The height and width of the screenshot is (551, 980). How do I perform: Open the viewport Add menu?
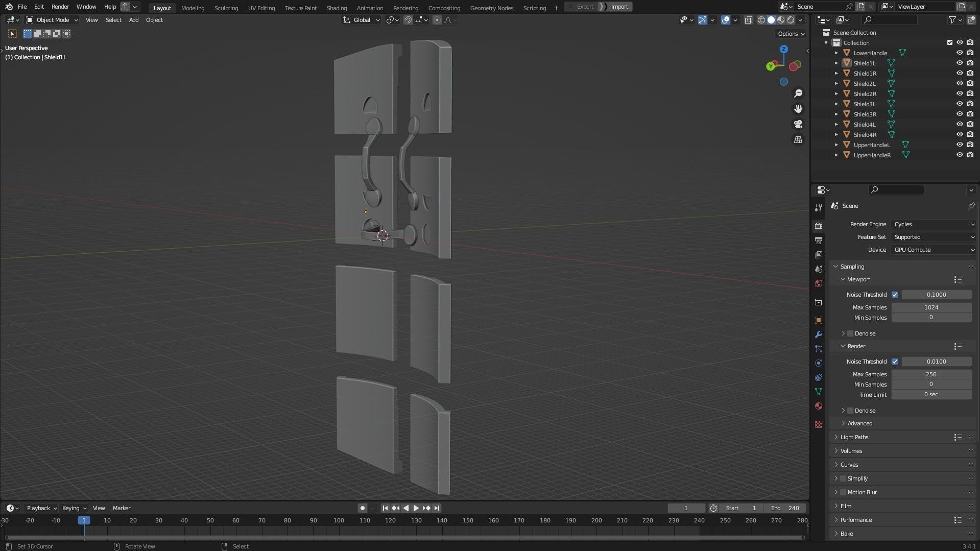(x=134, y=20)
